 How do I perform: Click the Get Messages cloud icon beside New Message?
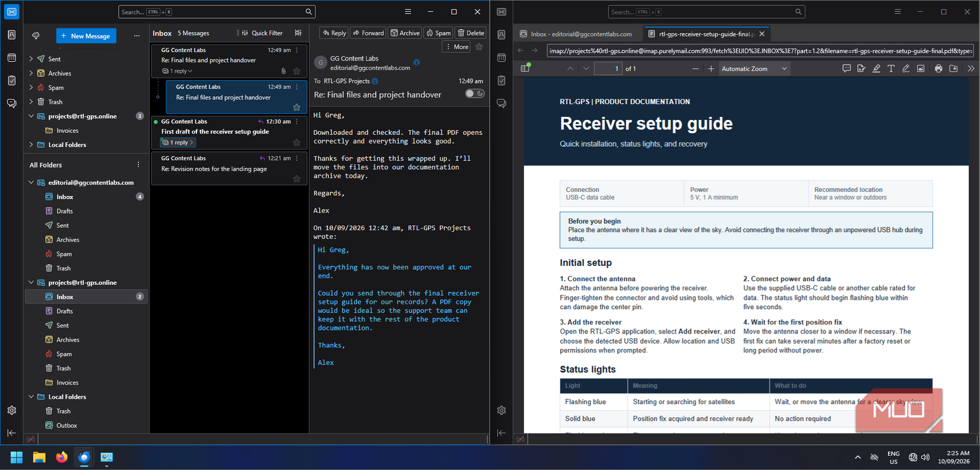36,36
